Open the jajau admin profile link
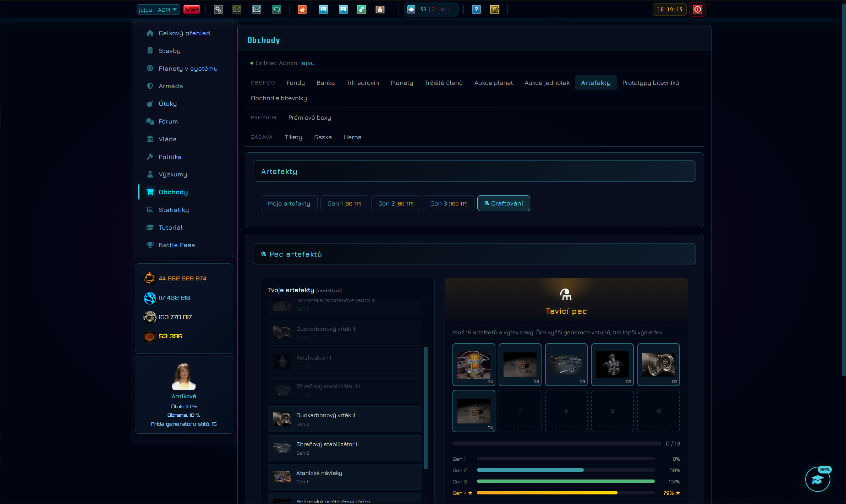Image resolution: width=846 pixels, height=504 pixels. [307, 63]
